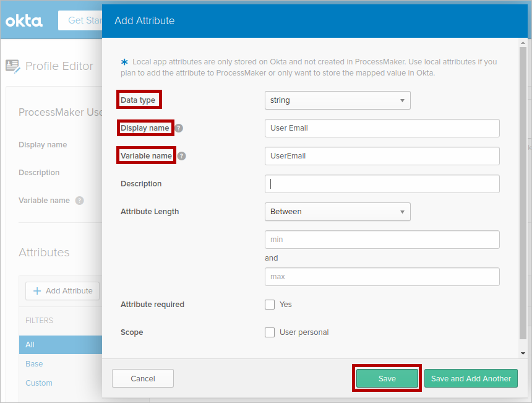Click the dialog scrollbar down arrow
532x403 pixels.
(x=523, y=353)
